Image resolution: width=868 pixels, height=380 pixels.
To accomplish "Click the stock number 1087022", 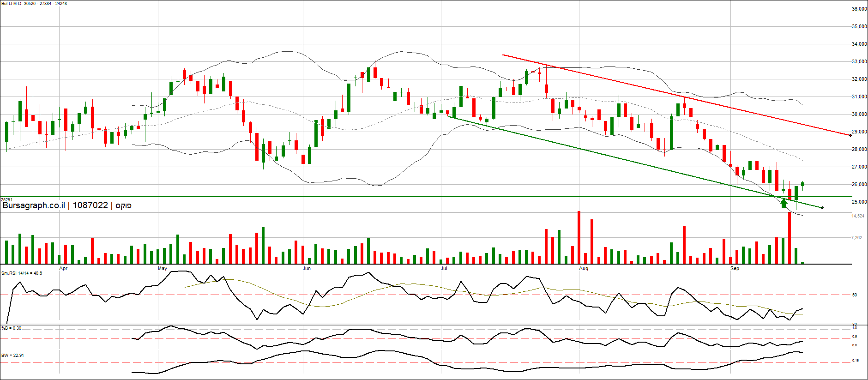I will [x=90, y=205].
